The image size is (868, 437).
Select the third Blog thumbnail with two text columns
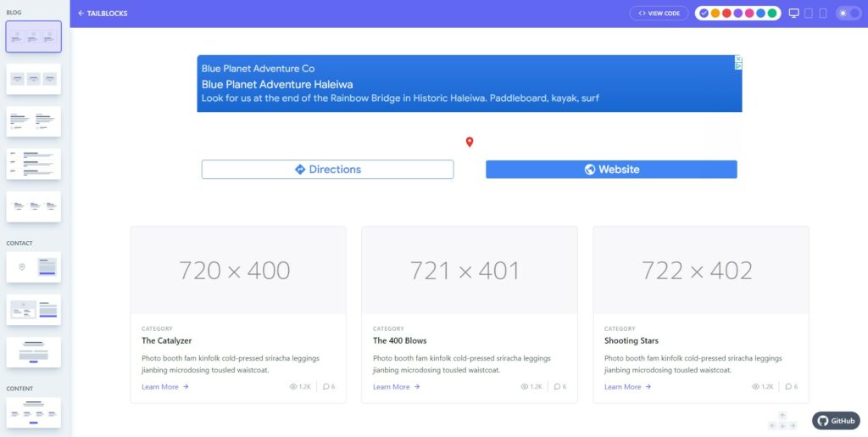point(34,121)
